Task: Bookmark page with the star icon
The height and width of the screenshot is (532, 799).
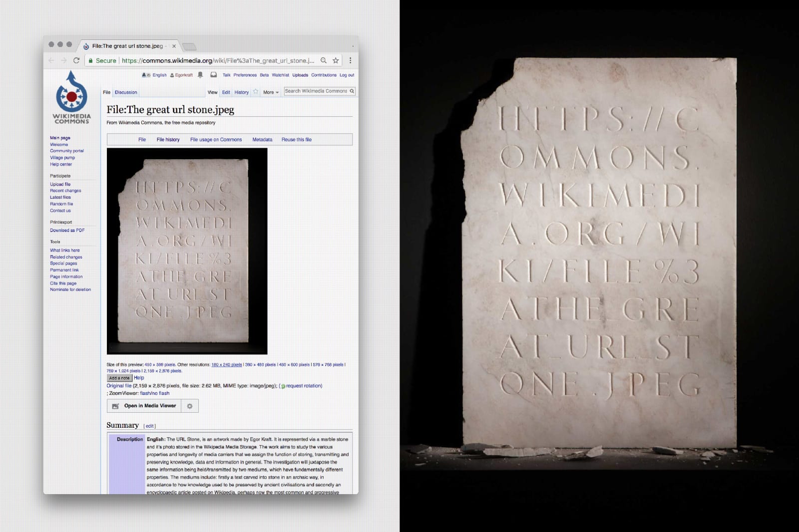Action: 336,60
